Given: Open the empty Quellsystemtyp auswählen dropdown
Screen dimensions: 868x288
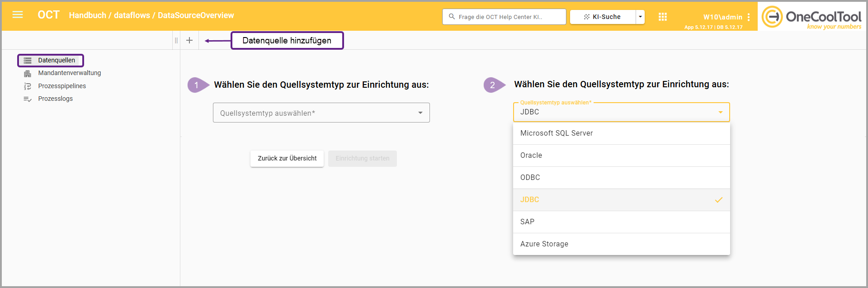Looking at the screenshot, I should pyautogui.click(x=321, y=113).
